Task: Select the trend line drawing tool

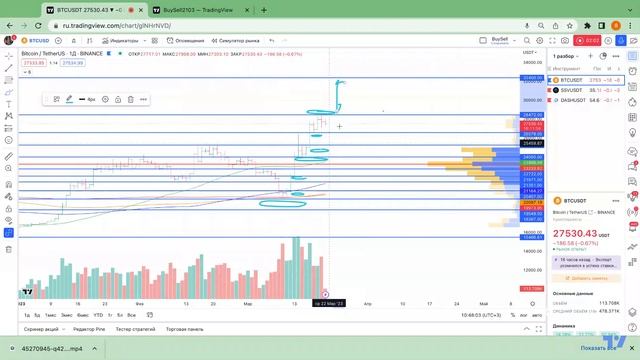Action: pos(9,68)
